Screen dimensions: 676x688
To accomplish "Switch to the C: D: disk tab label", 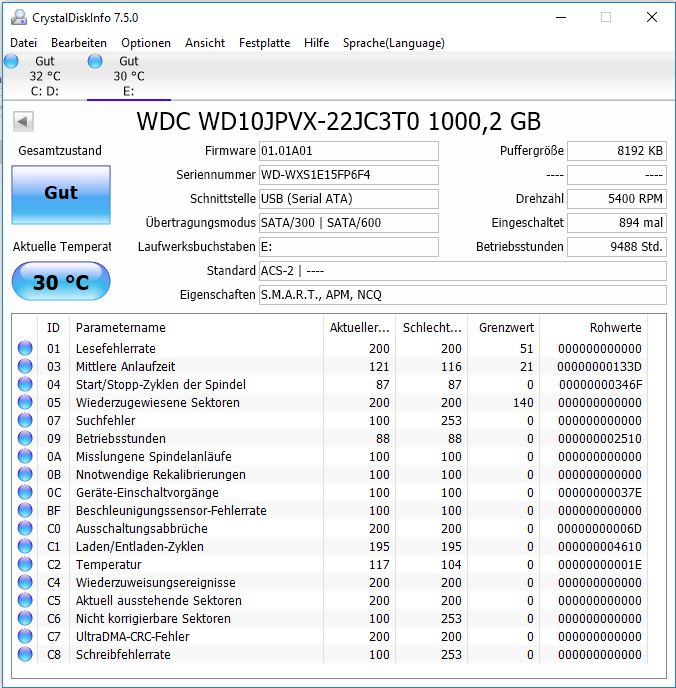I will (45, 91).
